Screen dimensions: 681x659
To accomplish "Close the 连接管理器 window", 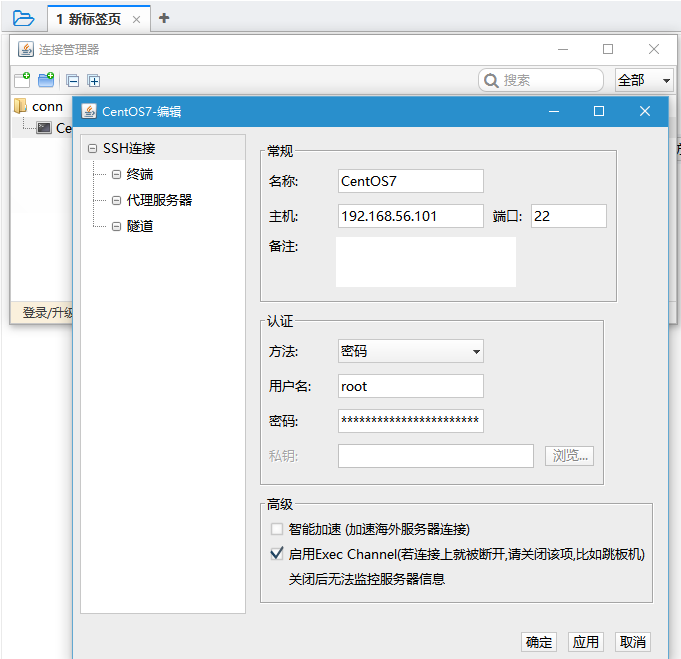I will pyautogui.click(x=654, y=49).
